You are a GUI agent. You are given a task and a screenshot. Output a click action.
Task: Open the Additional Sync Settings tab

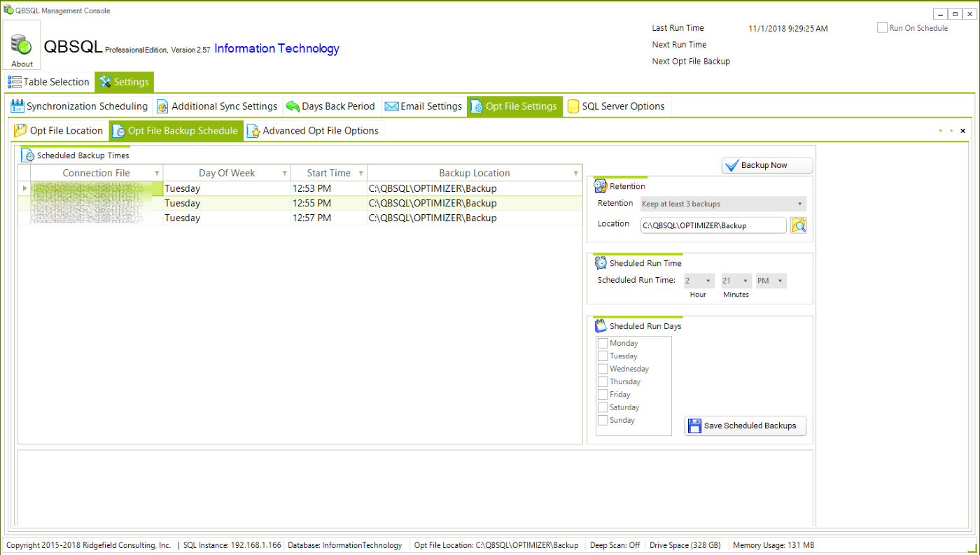217,106
